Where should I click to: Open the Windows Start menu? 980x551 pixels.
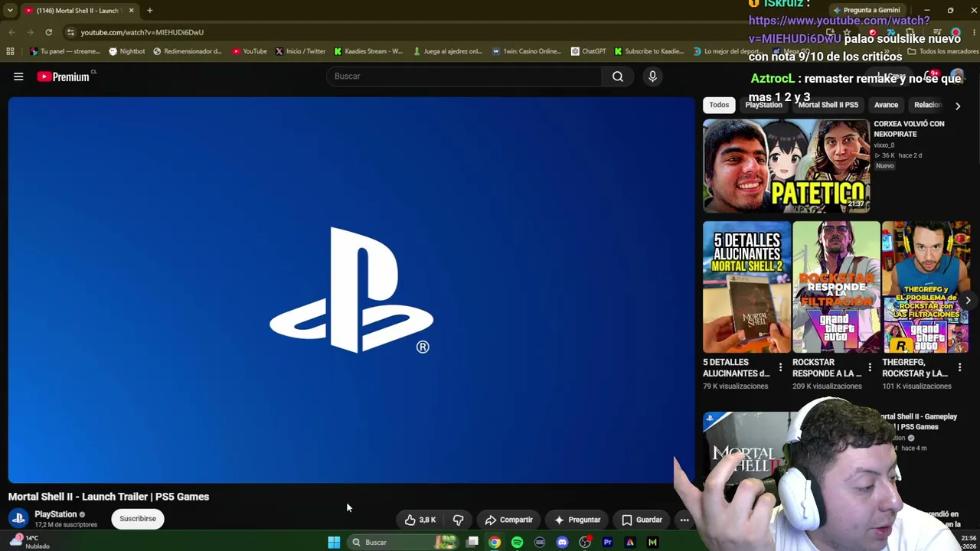coord(334,542)
